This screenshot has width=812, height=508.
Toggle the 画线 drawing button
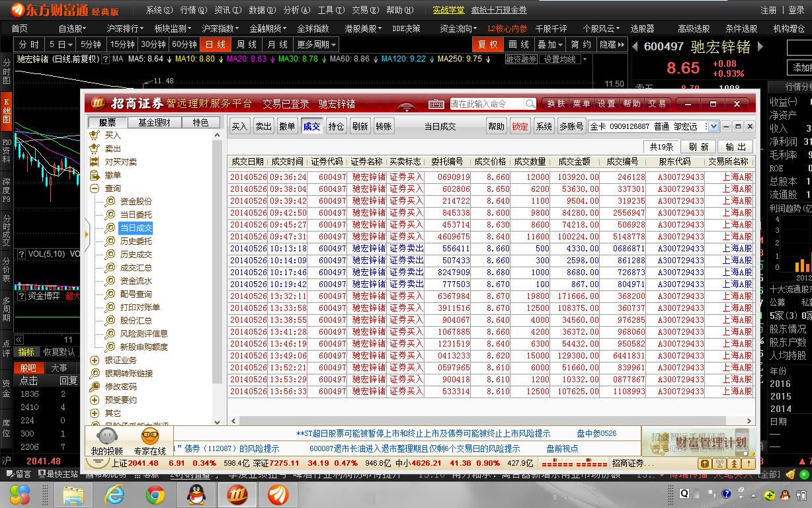click(x=519, y=44)
